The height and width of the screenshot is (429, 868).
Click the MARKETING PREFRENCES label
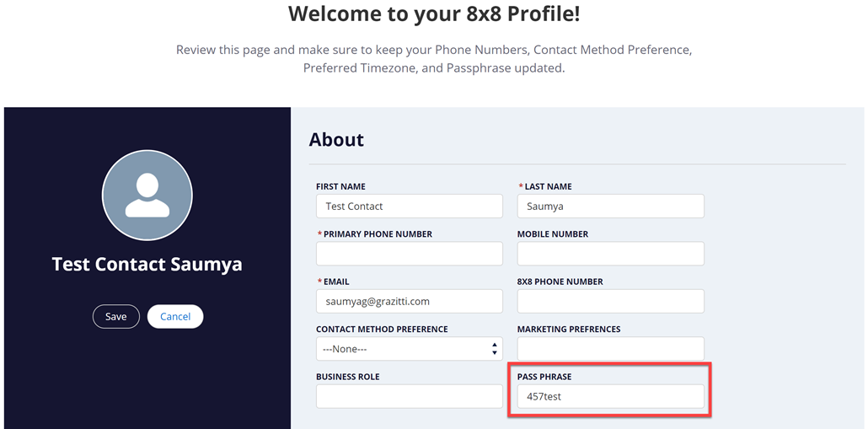pos(569,330)
